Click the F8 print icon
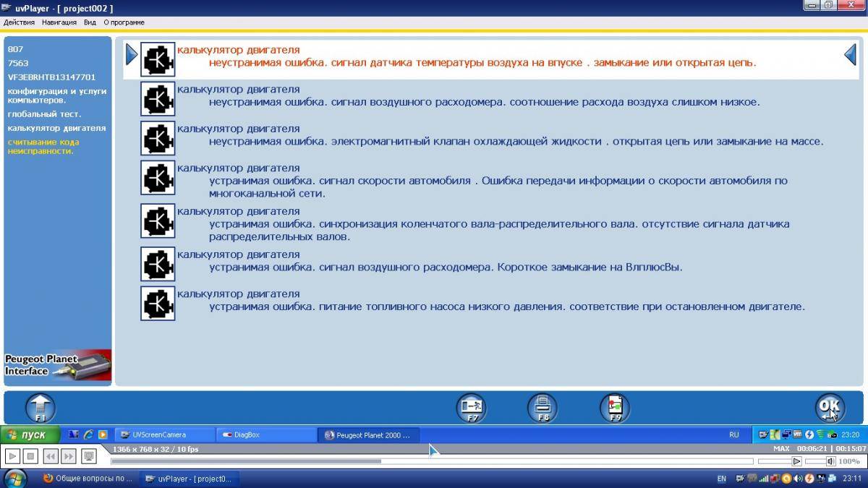 click(x=542, y=408)
